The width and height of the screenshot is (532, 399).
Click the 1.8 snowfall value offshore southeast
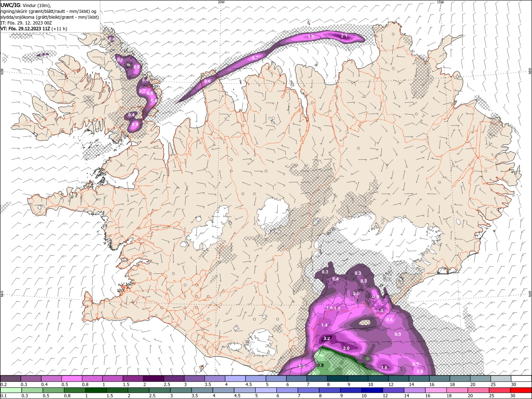[x=384, y=367]
